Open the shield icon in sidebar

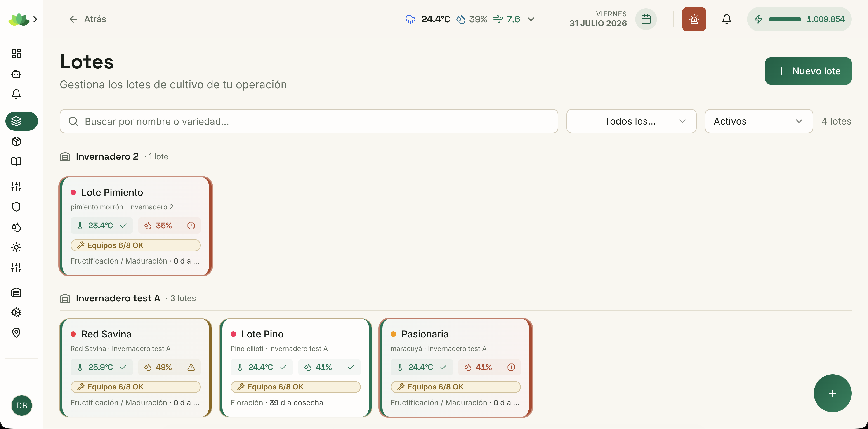(x=16, y=207)
